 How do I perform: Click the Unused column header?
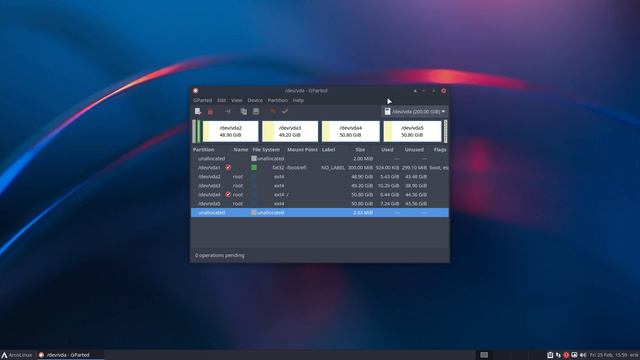(x=414, y=150)
